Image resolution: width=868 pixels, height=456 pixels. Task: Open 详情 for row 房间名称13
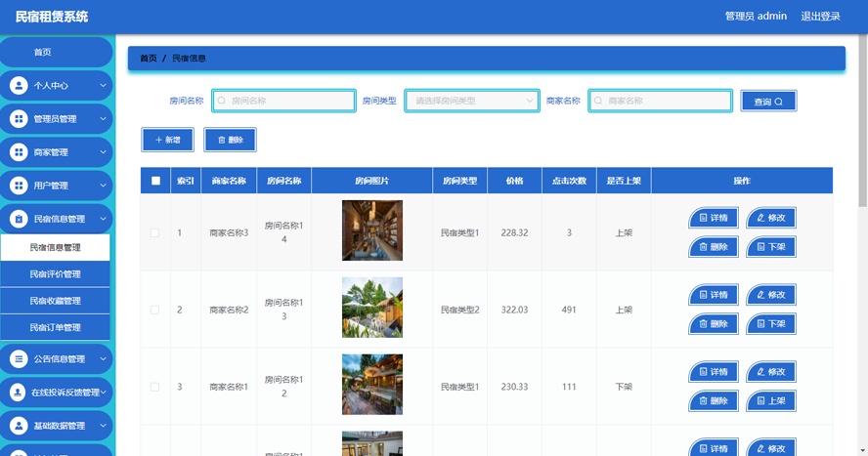[713, 295]
